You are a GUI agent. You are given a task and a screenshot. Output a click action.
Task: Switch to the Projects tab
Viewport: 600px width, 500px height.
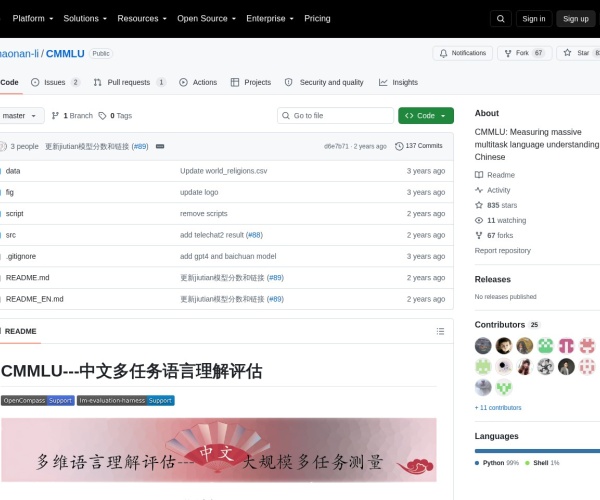(x=251, y=82)
